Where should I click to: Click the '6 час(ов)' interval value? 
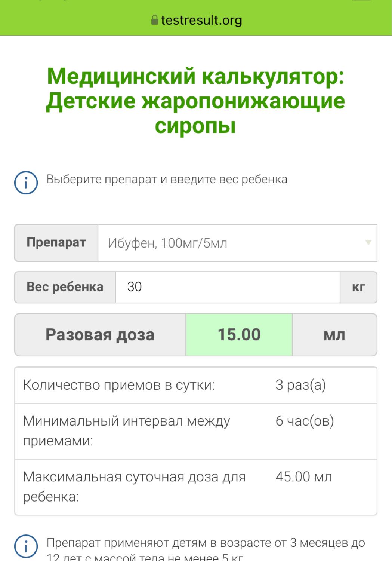305,421
